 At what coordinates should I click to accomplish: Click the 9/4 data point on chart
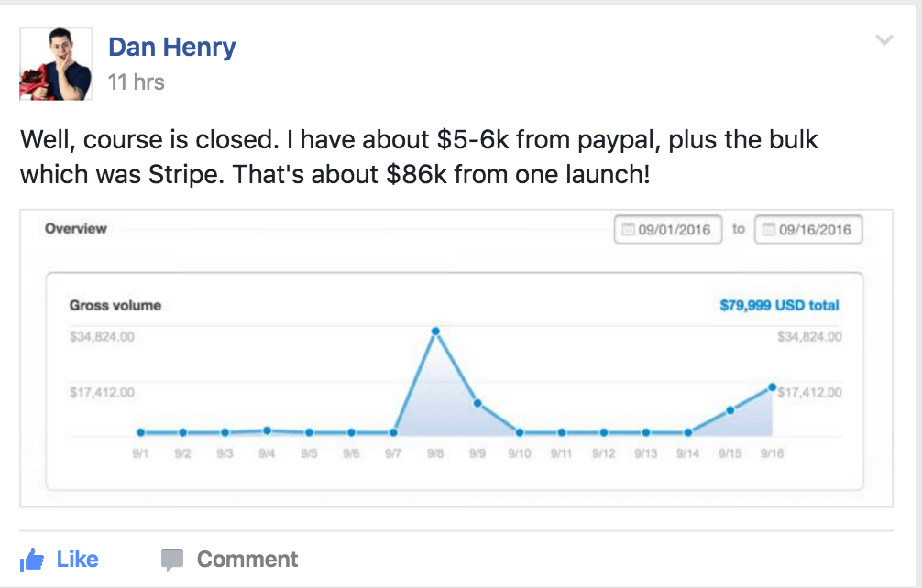(267, 430)
